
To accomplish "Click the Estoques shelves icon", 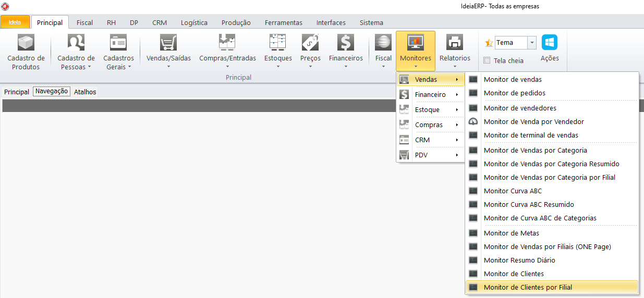I will point(278,43).
